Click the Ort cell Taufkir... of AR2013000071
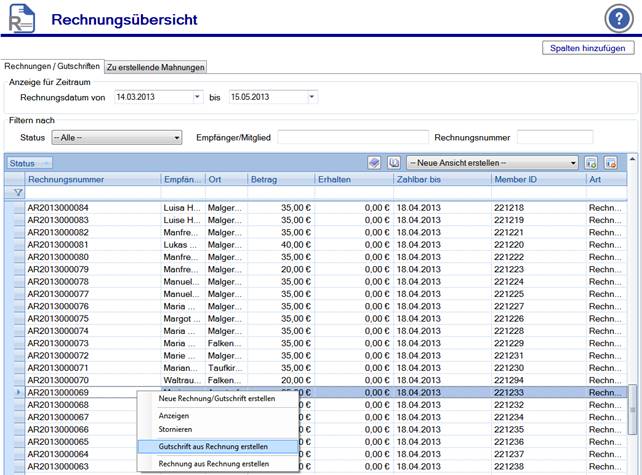The image size is (642, 475). click(224, 368)
